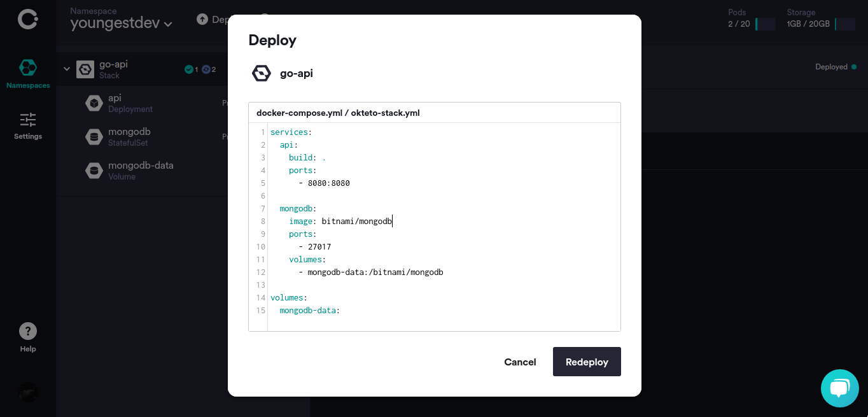
Task: Select the mongodb StatefulSet icon
Action: coord(94,137)
